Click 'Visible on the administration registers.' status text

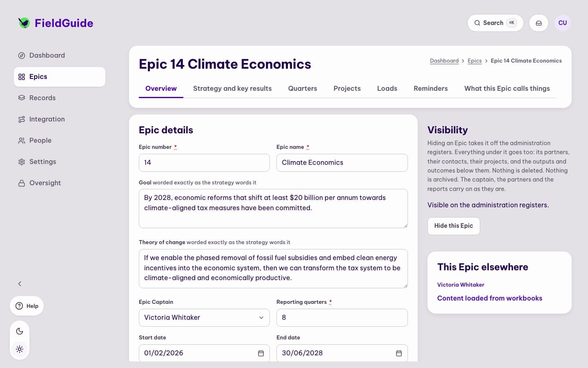coord(488,205)
